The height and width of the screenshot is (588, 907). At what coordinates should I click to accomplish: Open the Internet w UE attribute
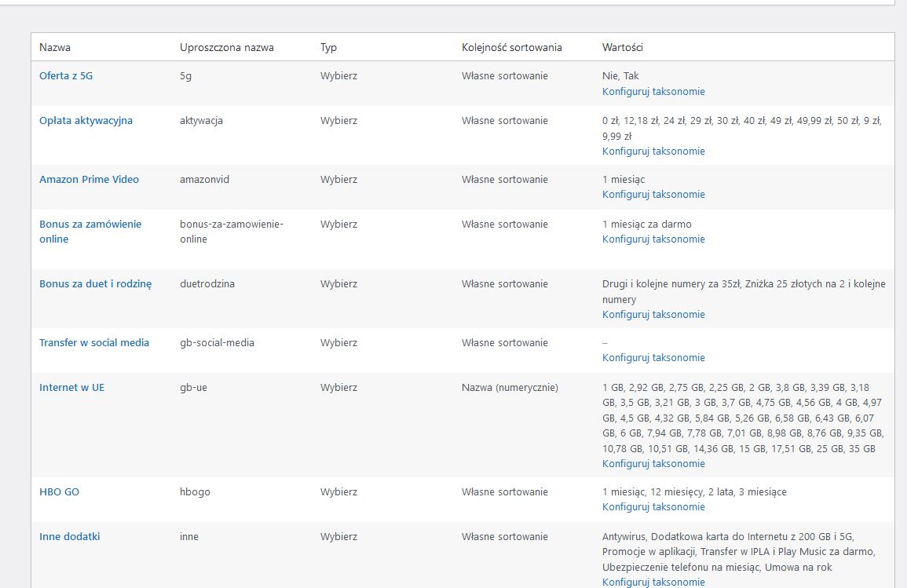[71, 387]
